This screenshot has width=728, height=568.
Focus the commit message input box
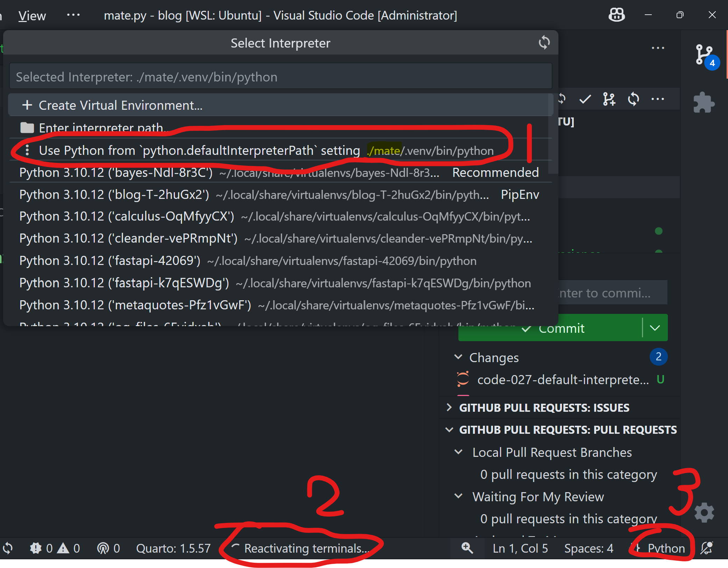(x=613, y=293)
